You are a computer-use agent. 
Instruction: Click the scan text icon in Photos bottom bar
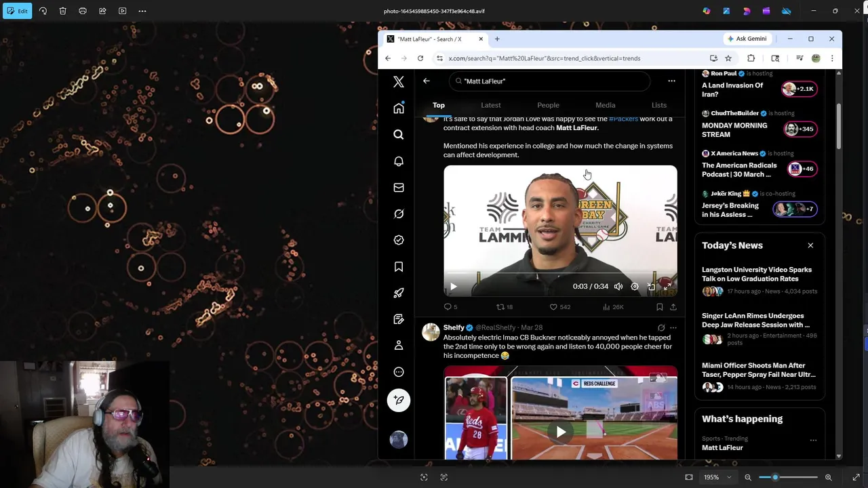[444, 477]
